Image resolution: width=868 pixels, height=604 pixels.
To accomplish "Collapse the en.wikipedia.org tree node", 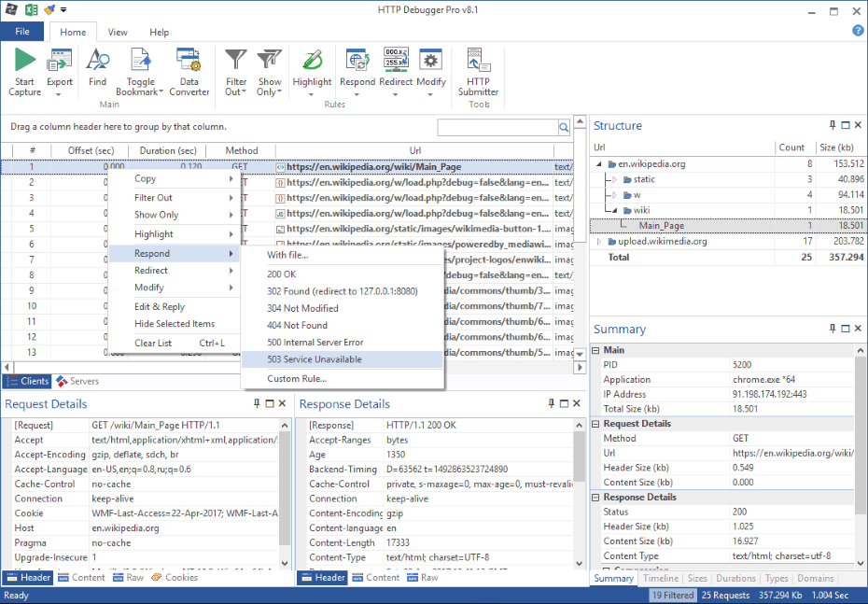I will [x=599, y=164].
